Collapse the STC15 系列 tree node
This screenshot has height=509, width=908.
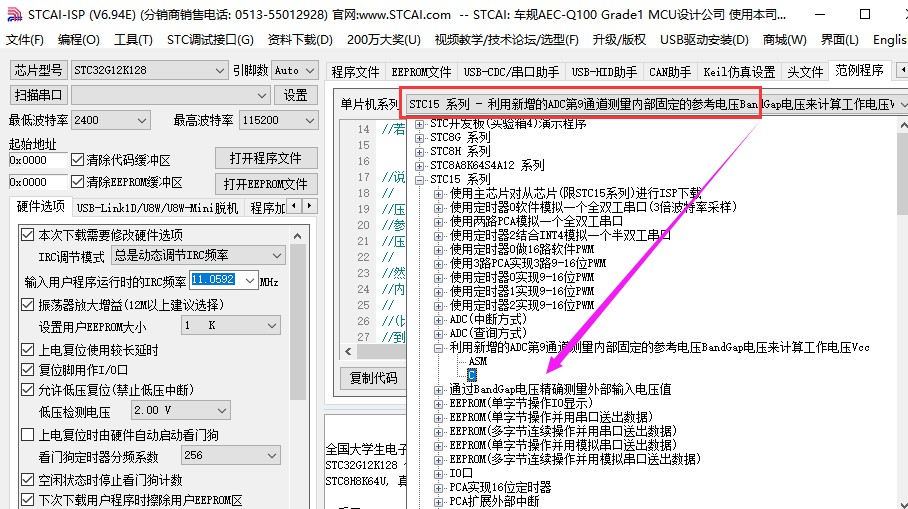[x=420, y=180]
